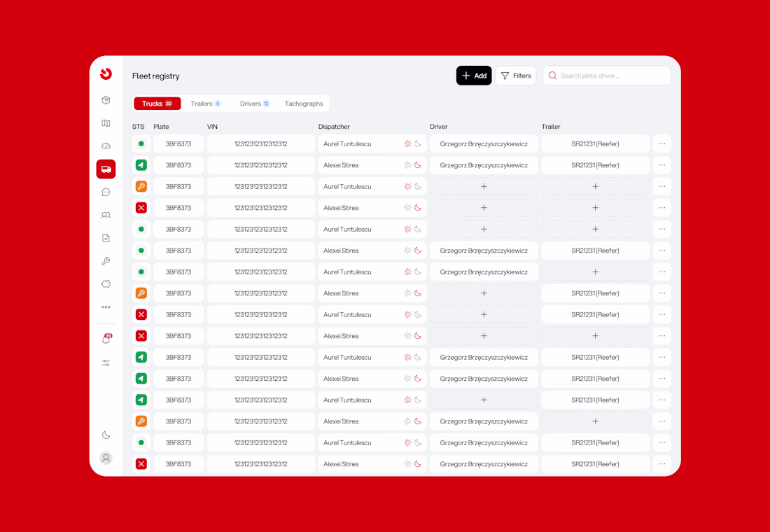Click the magnifier icon in search box
Screen dimensions: 770x532
click(x=552, y=76)
